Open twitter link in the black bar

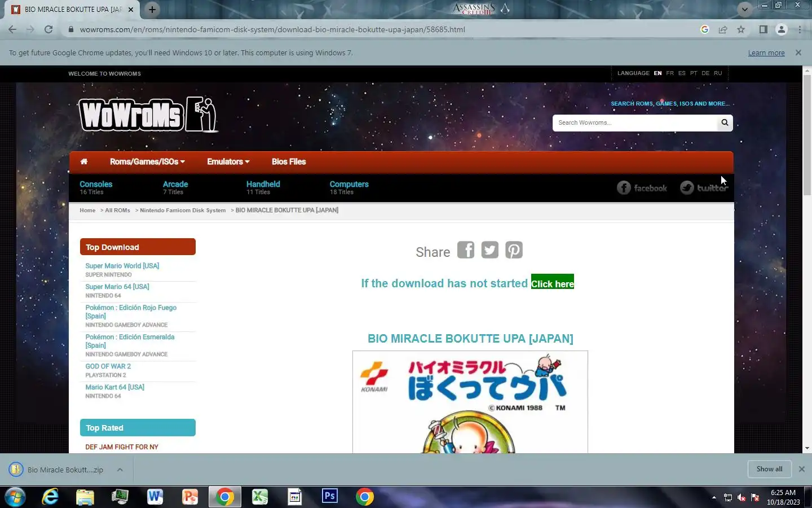(704, 187)
